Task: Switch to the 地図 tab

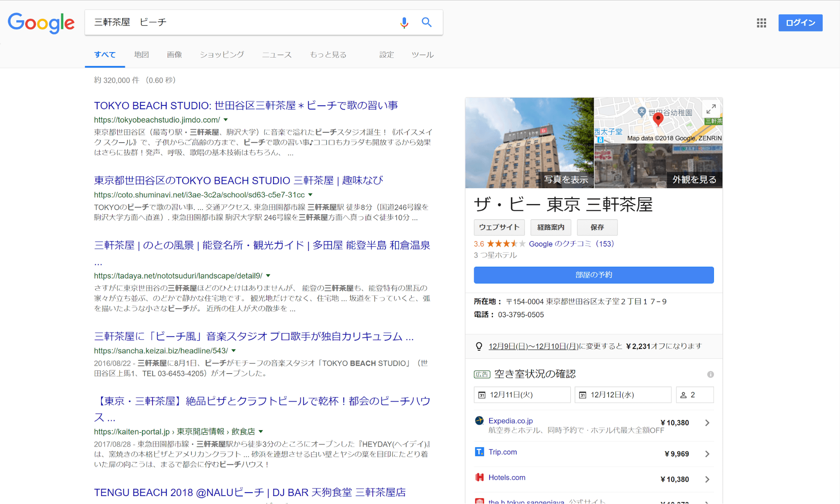Action: 142,55
